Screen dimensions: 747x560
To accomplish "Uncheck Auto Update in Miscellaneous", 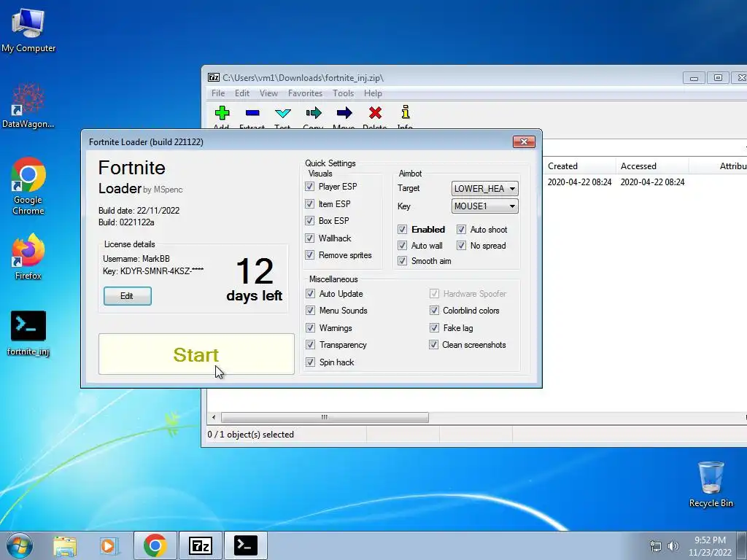I will [x=310, y=293].
